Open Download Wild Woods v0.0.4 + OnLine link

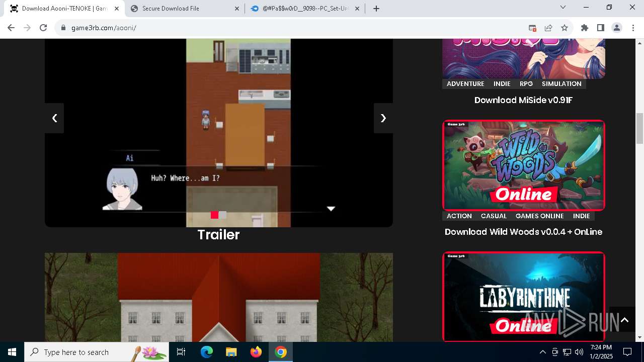523,232
